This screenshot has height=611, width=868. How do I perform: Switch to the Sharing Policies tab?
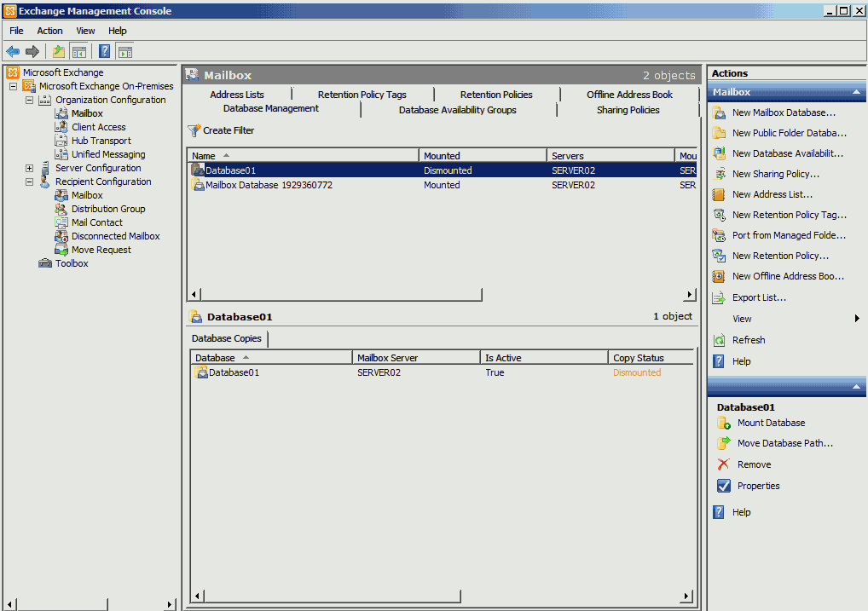(628, 110)
